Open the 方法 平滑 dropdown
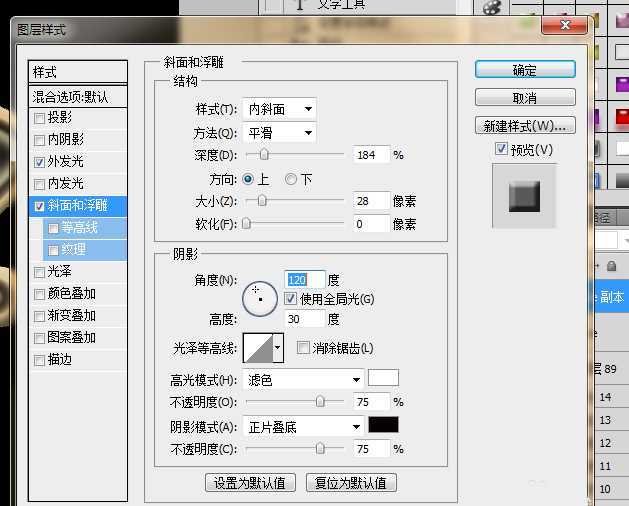The image size is (629, 506). 279,133
